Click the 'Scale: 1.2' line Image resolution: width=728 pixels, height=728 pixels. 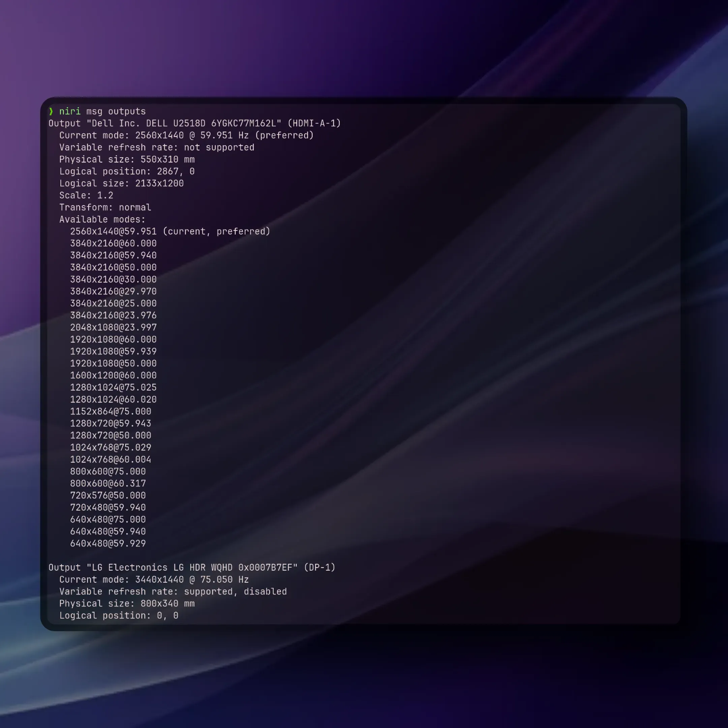click(86, 195)
